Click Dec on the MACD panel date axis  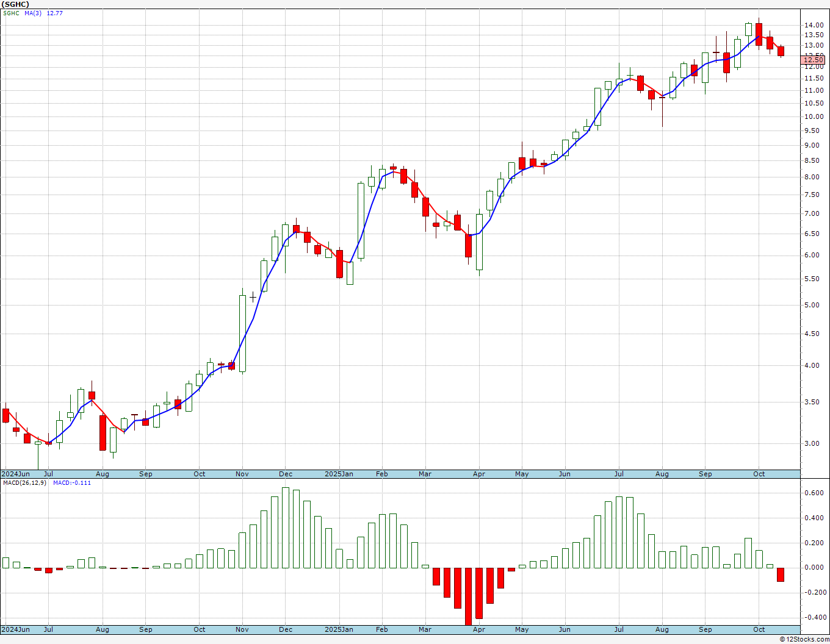[286, 629]
